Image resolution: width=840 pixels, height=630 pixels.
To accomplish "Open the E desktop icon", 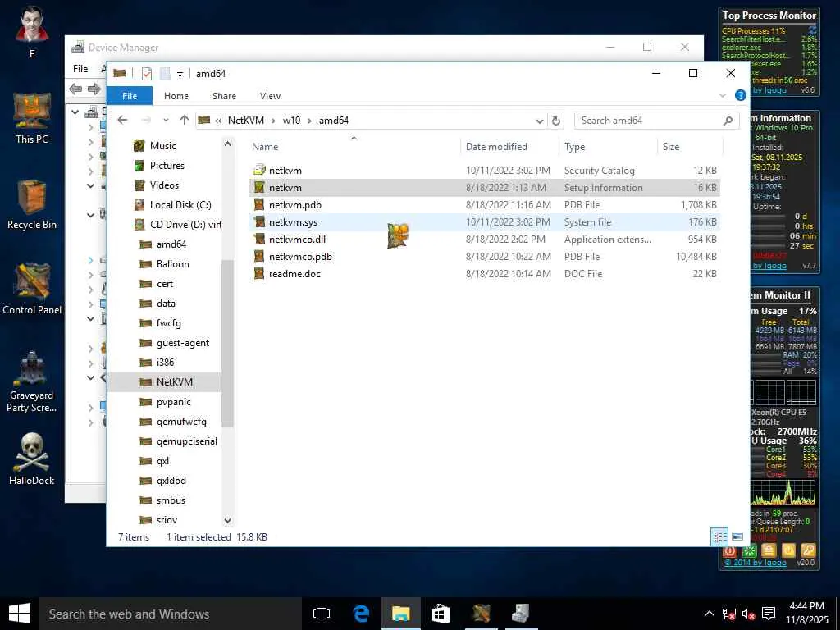I will [x=32, y=32].
